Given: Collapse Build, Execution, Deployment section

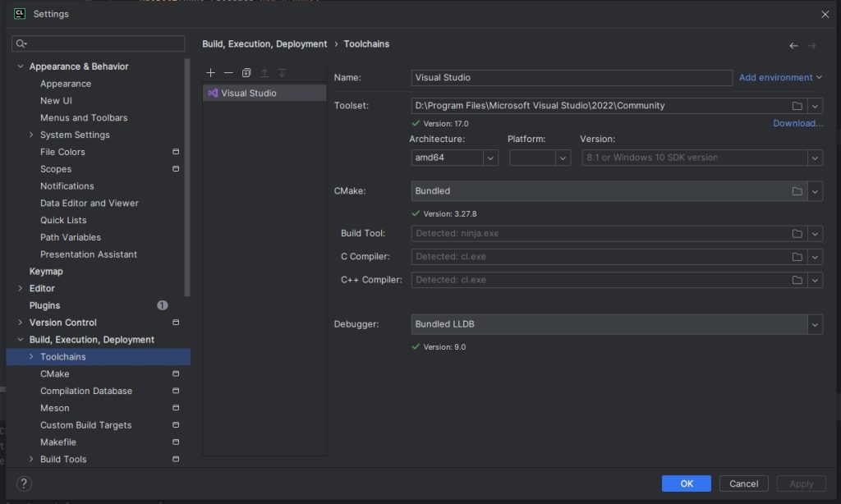Looking at the screenshot, I should [x=21, y=339].
